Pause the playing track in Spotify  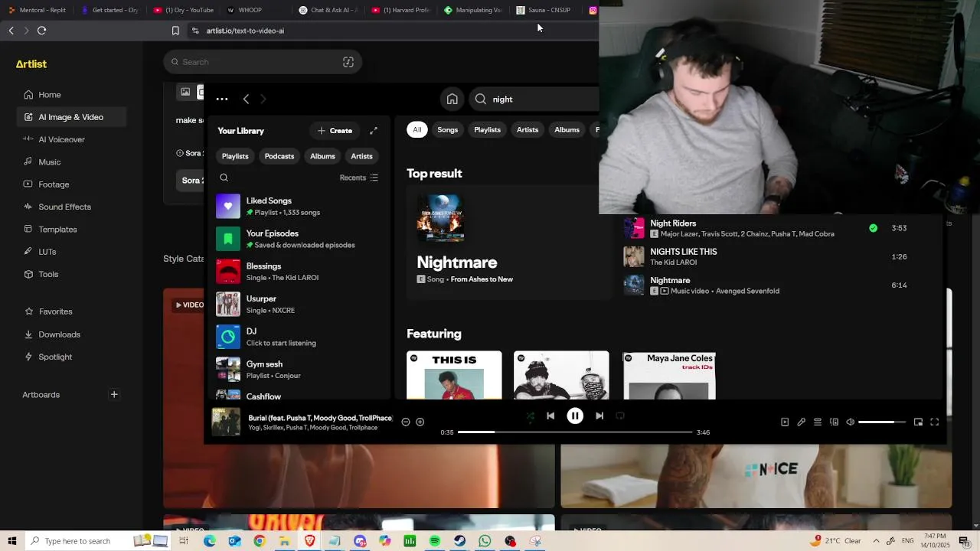click(575, 416)
